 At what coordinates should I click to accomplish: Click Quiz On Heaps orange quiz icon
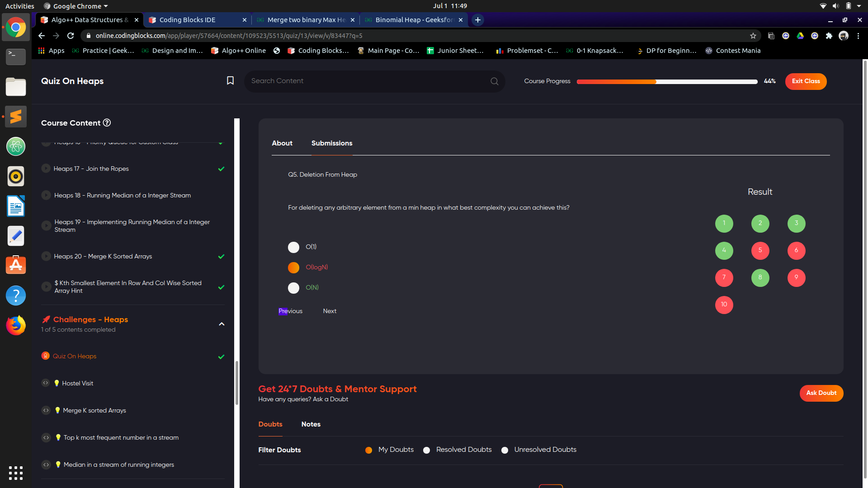pos(46,356)
